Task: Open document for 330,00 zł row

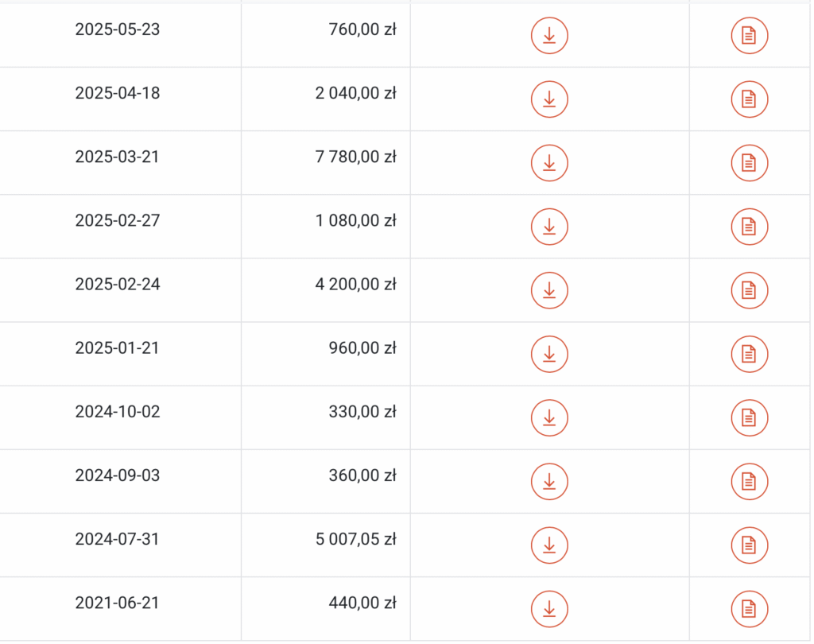Action: 749,417
